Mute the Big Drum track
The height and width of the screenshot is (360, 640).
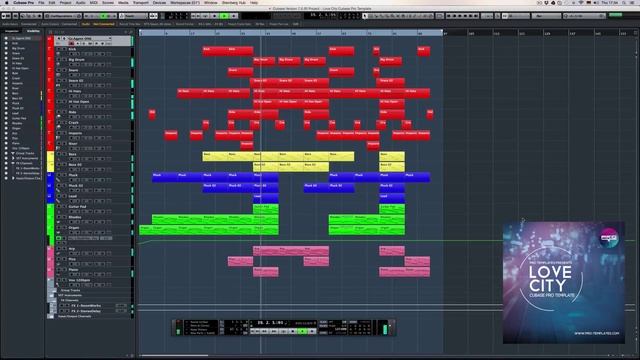click(x=59, y=60)
